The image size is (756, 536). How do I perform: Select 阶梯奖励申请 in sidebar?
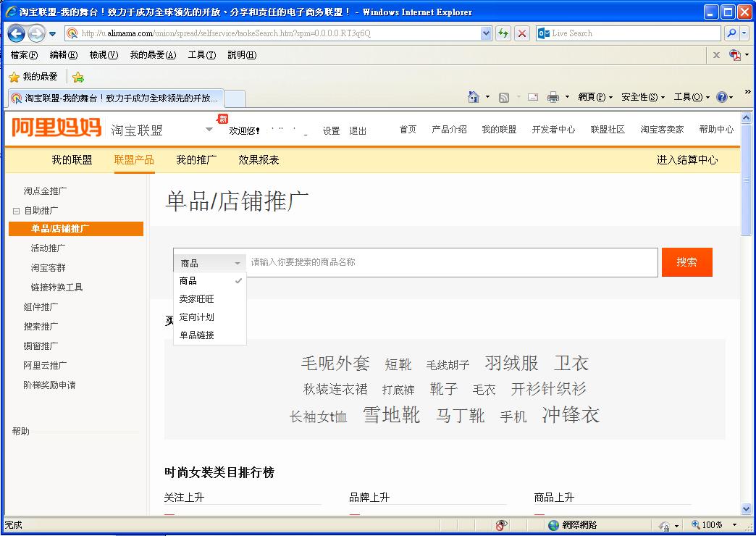(x=50, y=385)
